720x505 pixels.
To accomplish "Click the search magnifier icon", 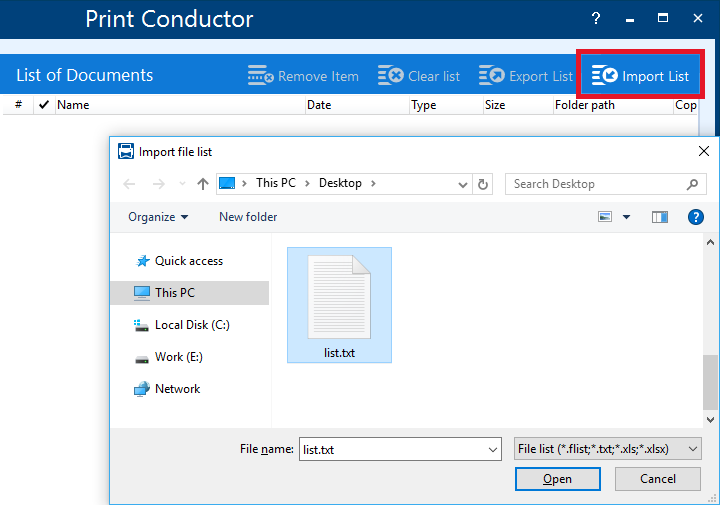I will [x=692, y=184].
